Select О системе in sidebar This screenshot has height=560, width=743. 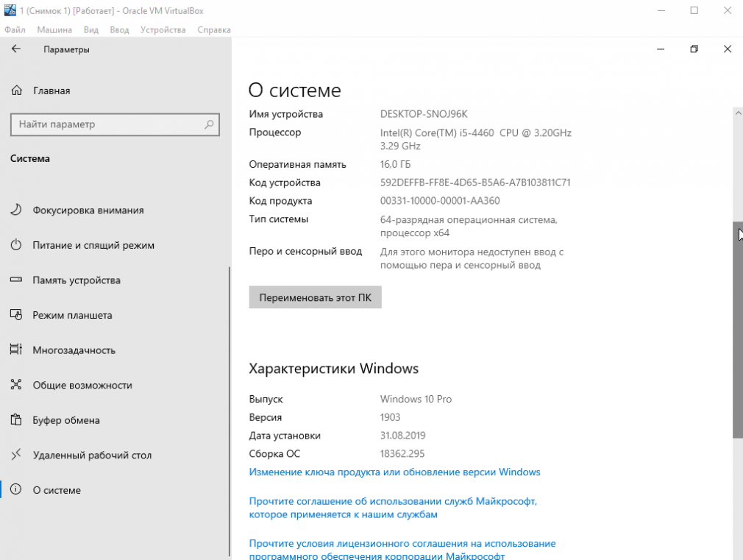(x=57, y=490)
